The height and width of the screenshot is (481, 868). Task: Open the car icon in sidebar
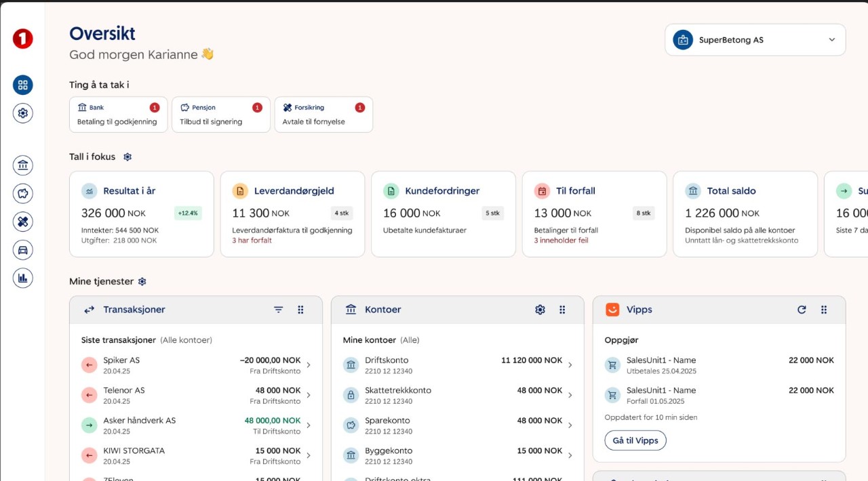[23, 250]
